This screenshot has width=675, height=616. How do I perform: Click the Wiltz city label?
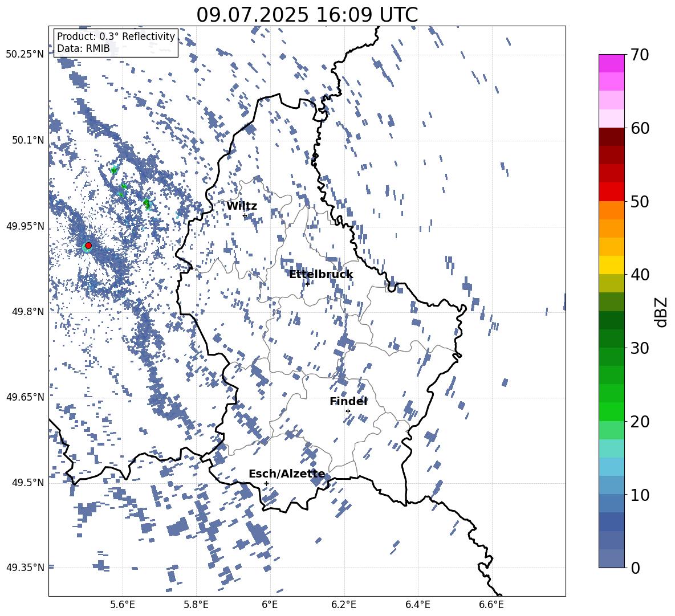point(242,206)
